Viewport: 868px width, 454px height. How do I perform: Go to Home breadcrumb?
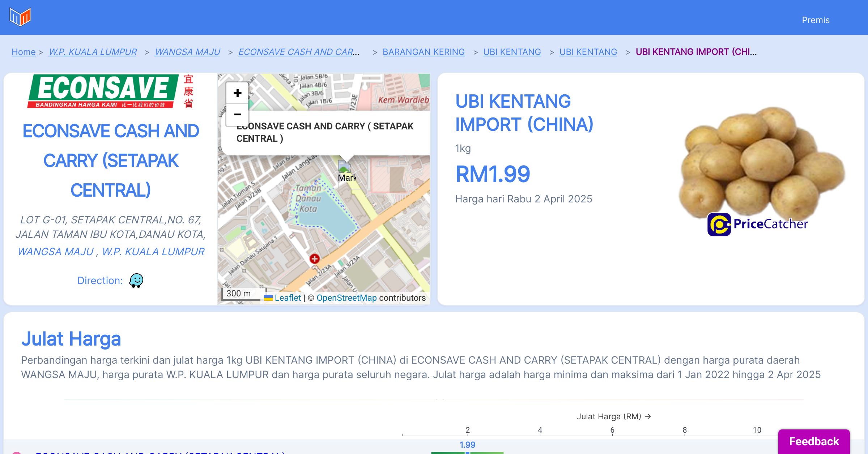[x=24, y=52]
